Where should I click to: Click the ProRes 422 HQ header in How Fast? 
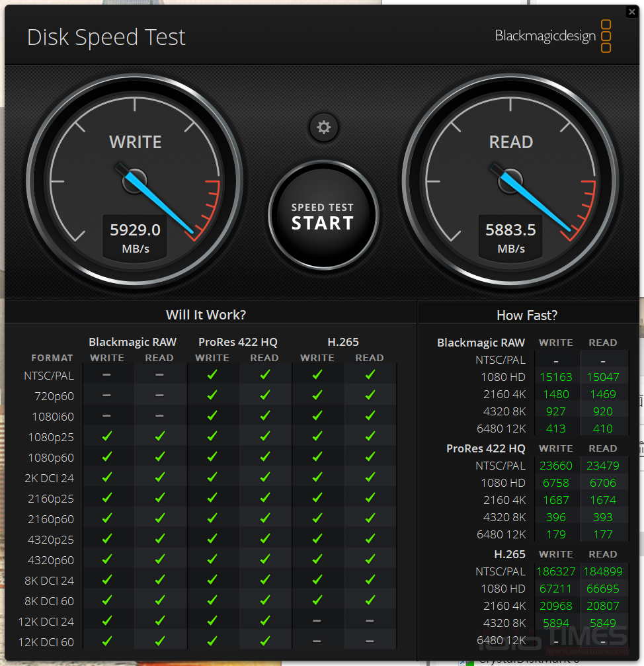point(486,448)
